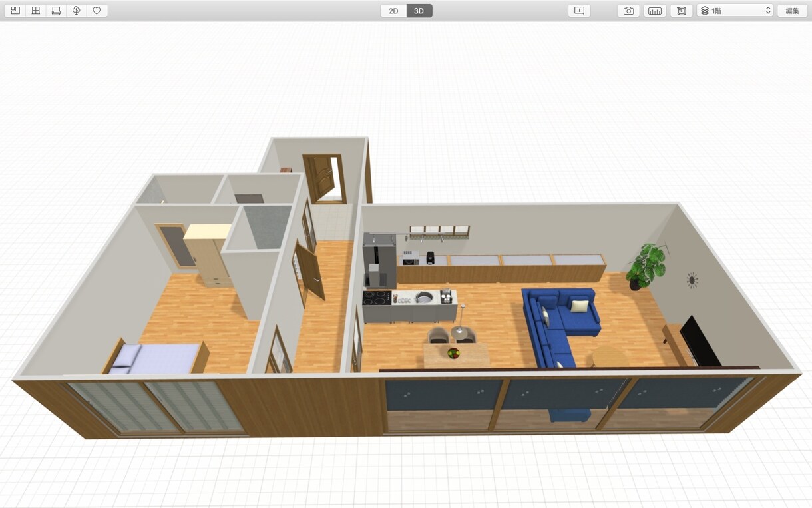
Task: Open the windows and doors library icon
Action: tap(36, 11)
